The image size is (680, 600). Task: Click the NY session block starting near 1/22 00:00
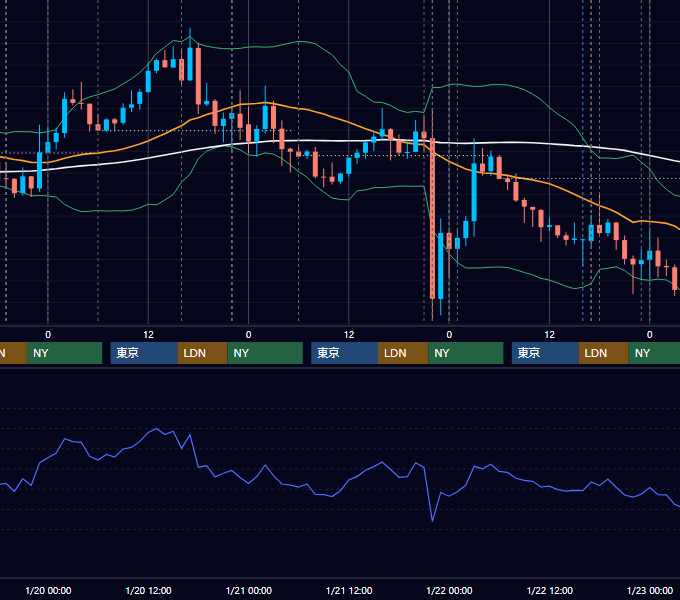click(466, 353)
